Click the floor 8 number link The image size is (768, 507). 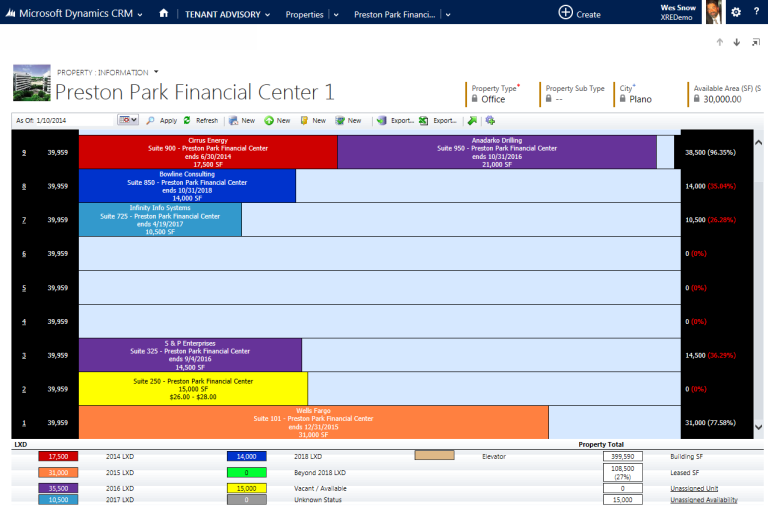[x=24, y=187]
